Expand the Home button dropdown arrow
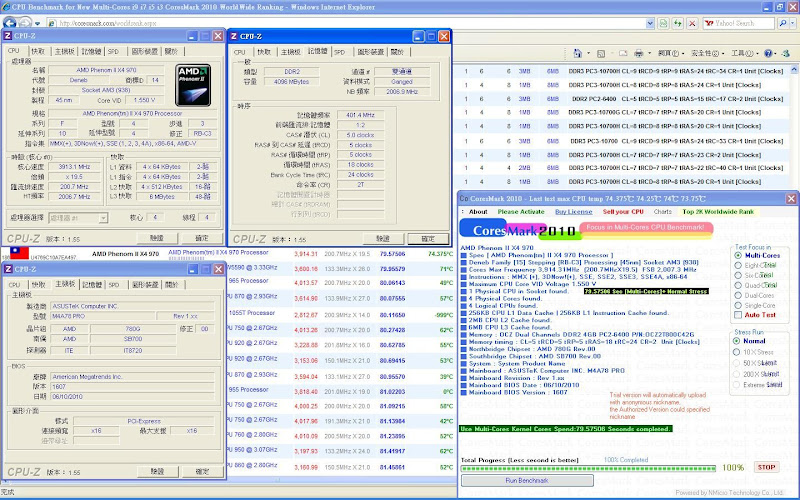 pyautogui.click(x=588, y=53)
